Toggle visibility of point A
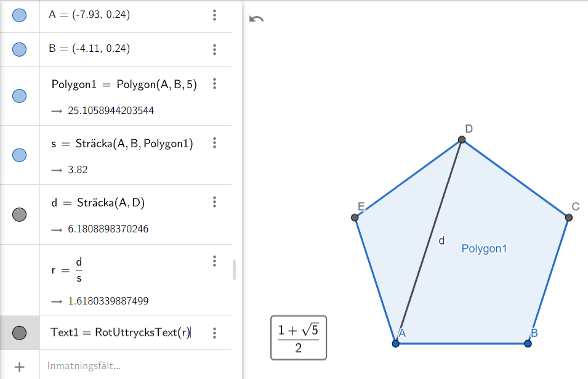 19,15
